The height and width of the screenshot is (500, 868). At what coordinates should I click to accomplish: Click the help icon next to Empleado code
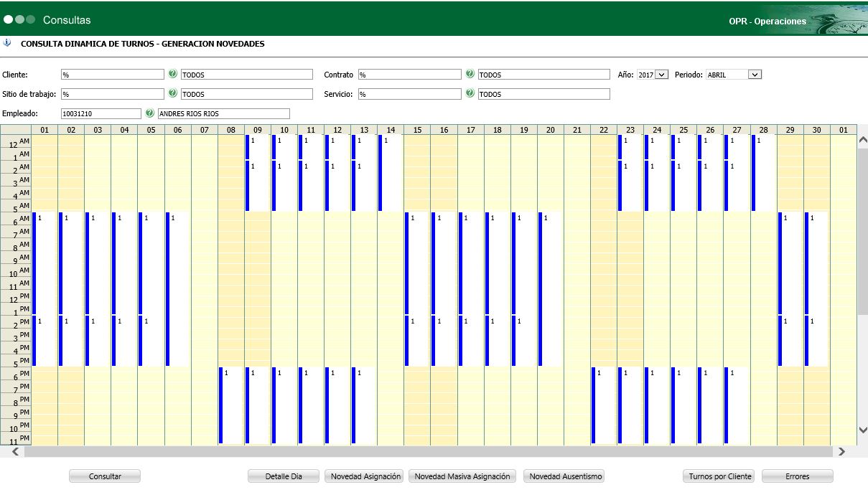[x=149, y=113]
